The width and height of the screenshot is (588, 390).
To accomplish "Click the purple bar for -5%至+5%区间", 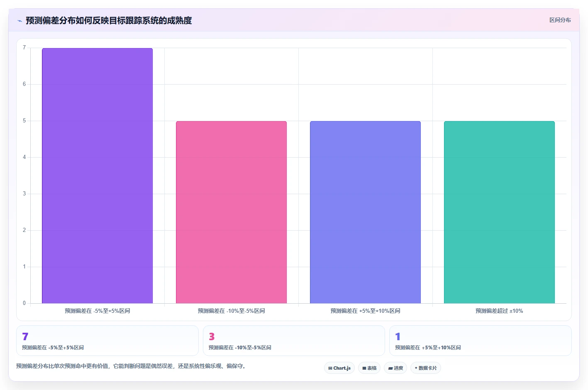I will [98, 176].
